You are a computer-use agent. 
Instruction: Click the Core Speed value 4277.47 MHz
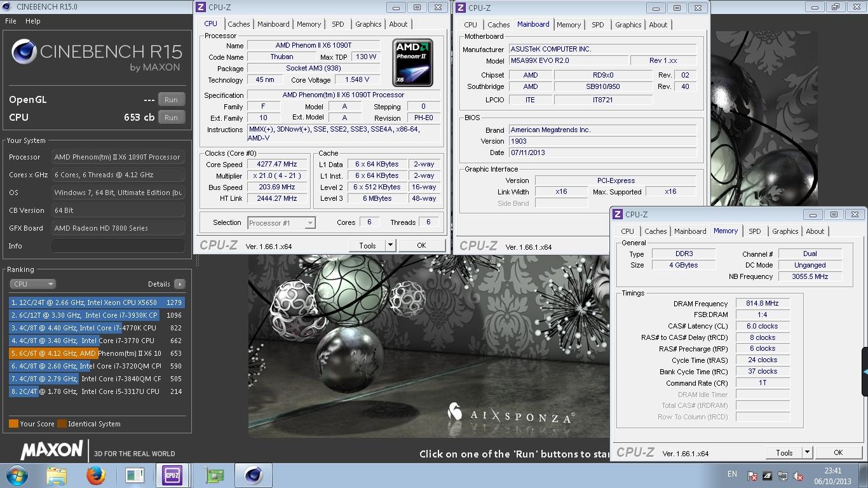click(278, 165)
